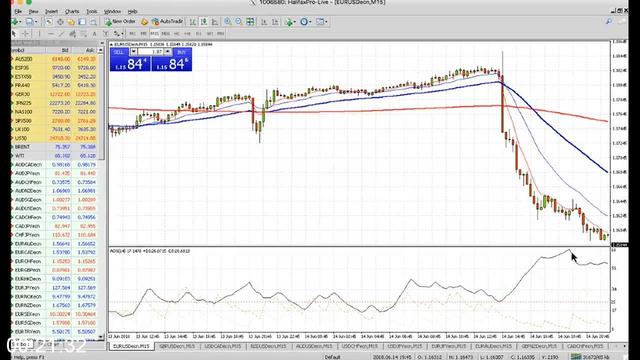Click the SELL one-click trading button

pyautogui.click(x=118, y=52)
